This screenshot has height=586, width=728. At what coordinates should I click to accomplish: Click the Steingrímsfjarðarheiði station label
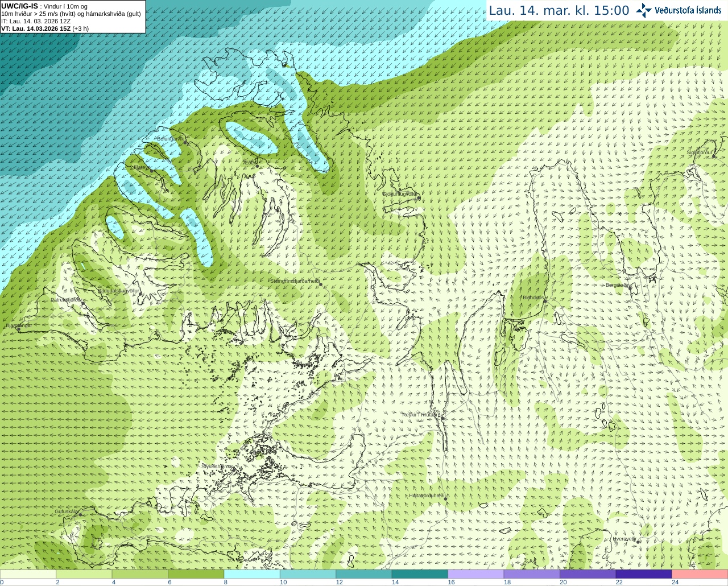[x=295, y=280]
